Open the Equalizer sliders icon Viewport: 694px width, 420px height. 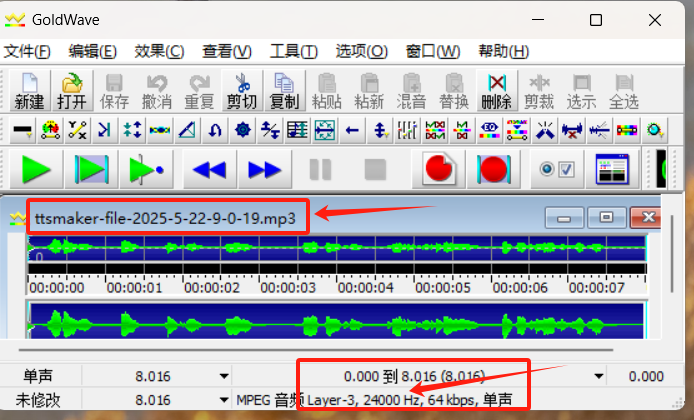point(407,131)
